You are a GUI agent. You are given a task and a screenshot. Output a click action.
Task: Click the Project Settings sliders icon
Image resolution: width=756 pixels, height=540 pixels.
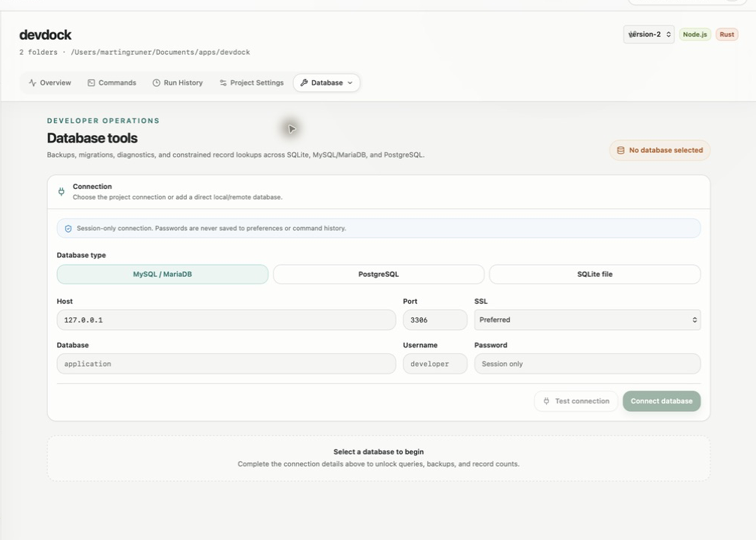pyautogui.click(x=223, y=83)
